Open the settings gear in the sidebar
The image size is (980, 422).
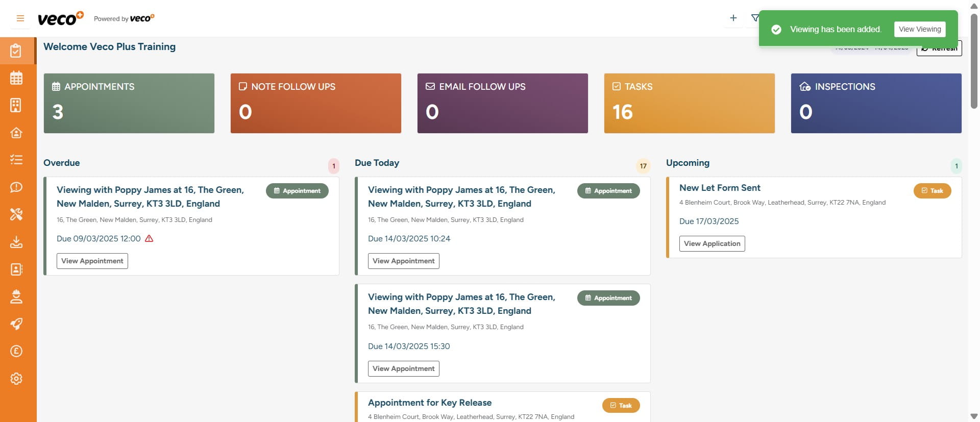(x=16, y=379)
